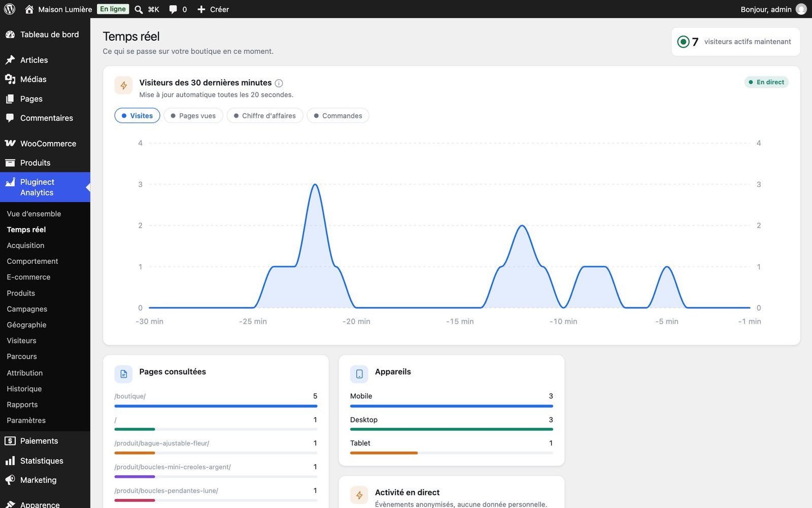Click the Créer button label

coord(219,9)
